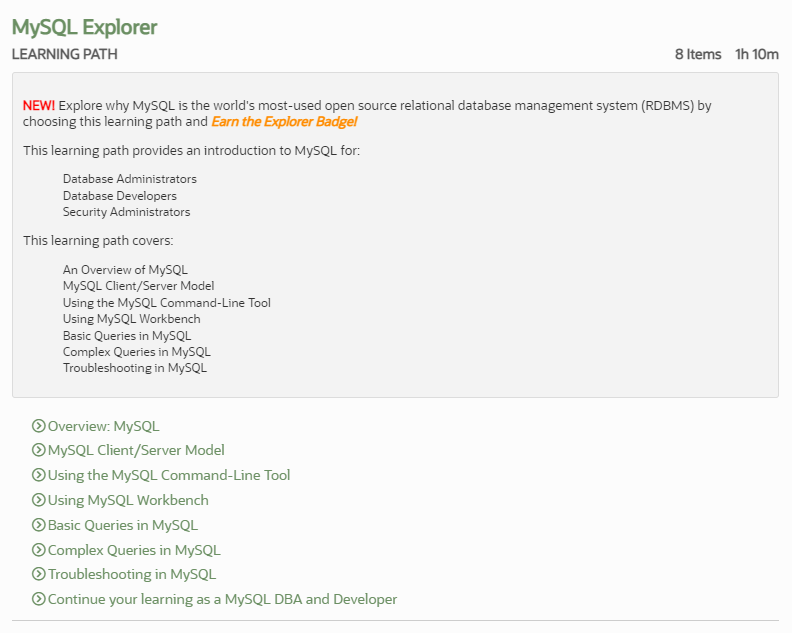Open the MySQL Client/Server Model link
Image resolution: width=792 pixels, height=633 pixels.
(x=136, y=450)
